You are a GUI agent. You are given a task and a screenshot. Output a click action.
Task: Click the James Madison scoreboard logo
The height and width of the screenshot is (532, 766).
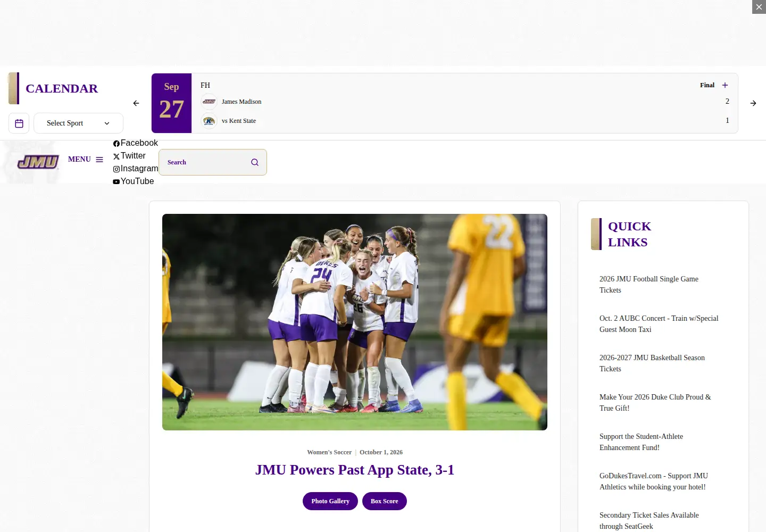[x=209, y=102]
